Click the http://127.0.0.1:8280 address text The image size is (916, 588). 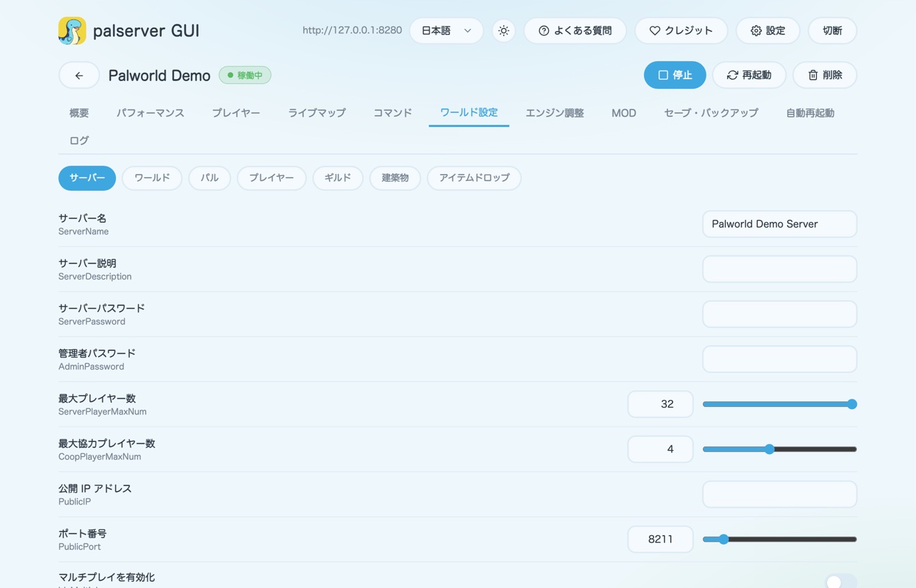point(352,31)
